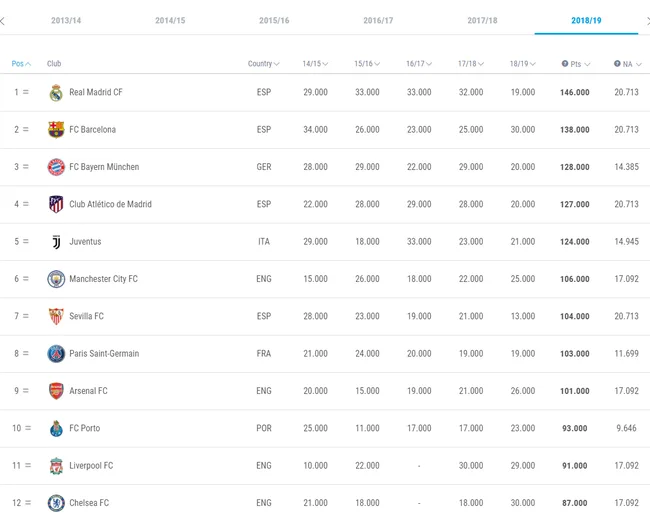Click the Juventus logo

coord(56,242)
